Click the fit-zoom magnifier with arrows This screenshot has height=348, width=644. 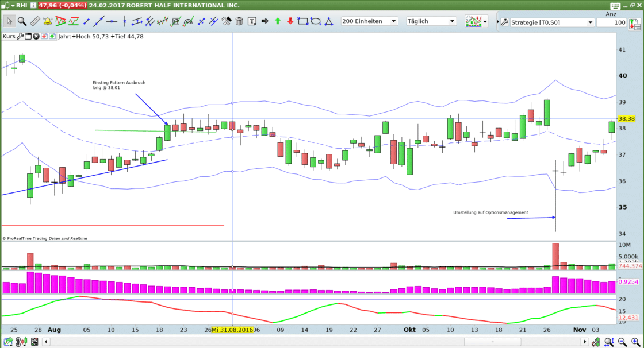(x=609, y=342)
